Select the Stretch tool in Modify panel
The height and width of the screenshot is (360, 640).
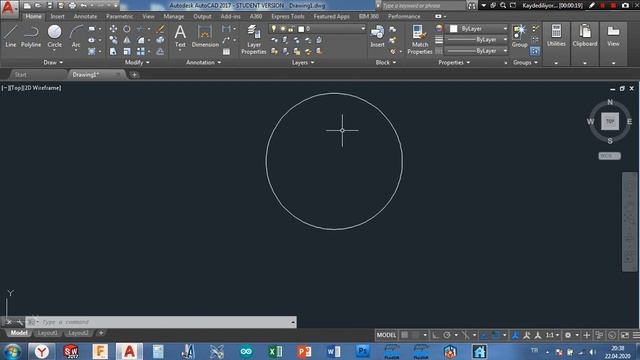(x=113, y=51)
